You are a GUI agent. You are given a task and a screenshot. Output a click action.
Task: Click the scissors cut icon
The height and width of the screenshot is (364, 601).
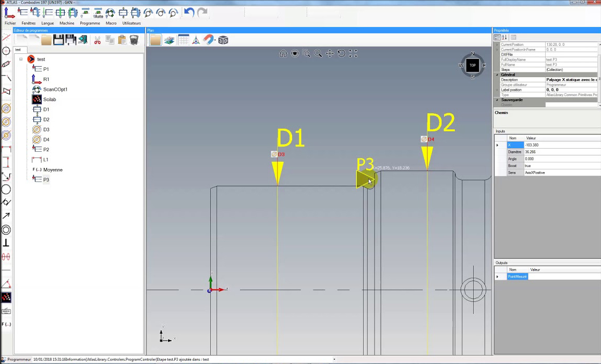coord(97,40)
